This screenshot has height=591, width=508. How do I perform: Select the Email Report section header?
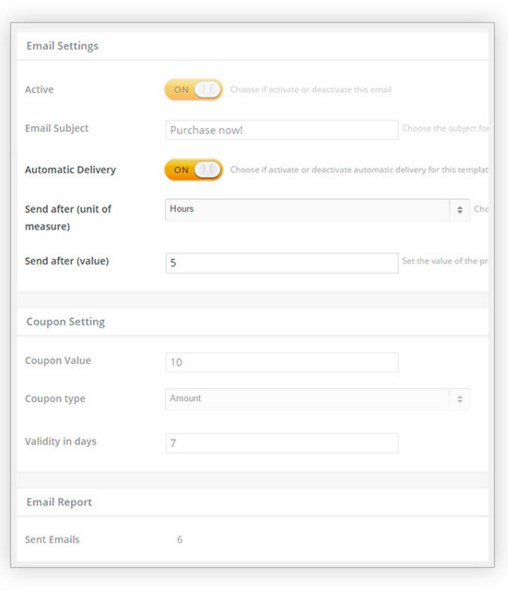coord(59,502)
